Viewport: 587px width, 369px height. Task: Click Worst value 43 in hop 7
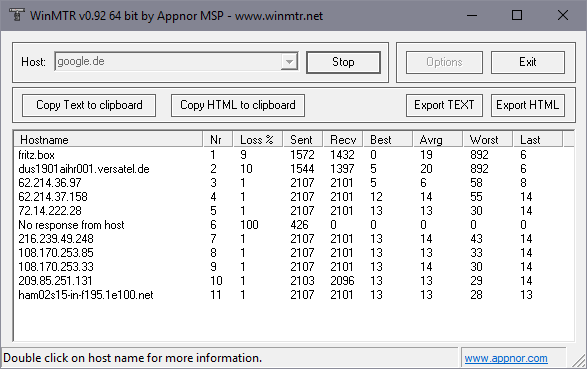coord(476,239)
